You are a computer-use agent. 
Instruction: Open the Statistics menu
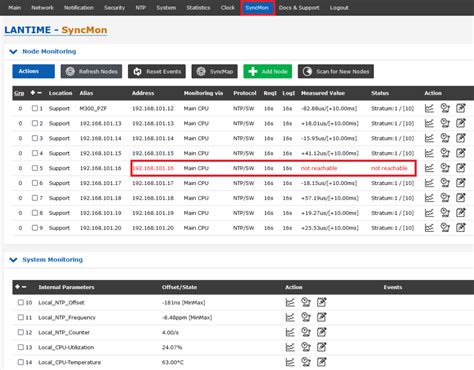pyautogui.click(x=198, y=8)
